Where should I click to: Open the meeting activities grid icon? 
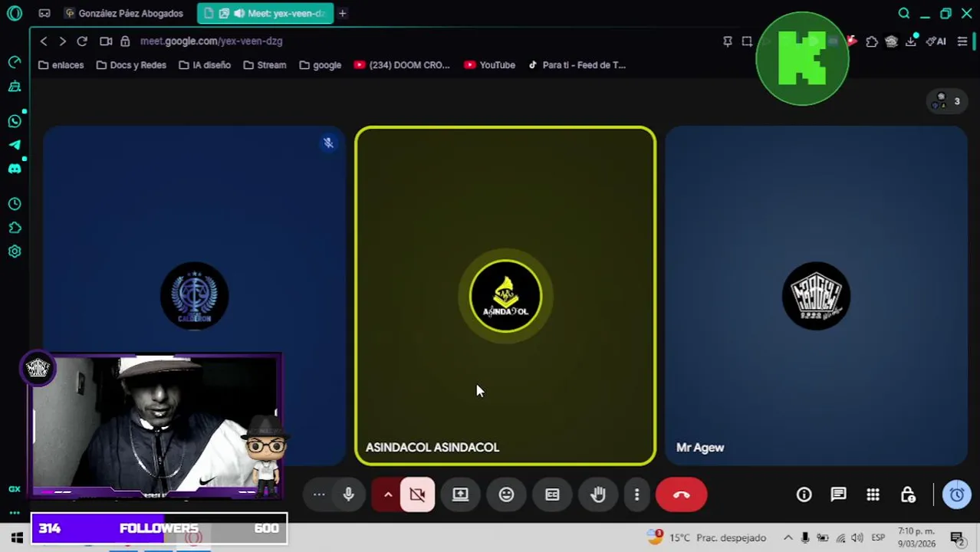pos(873,495)
